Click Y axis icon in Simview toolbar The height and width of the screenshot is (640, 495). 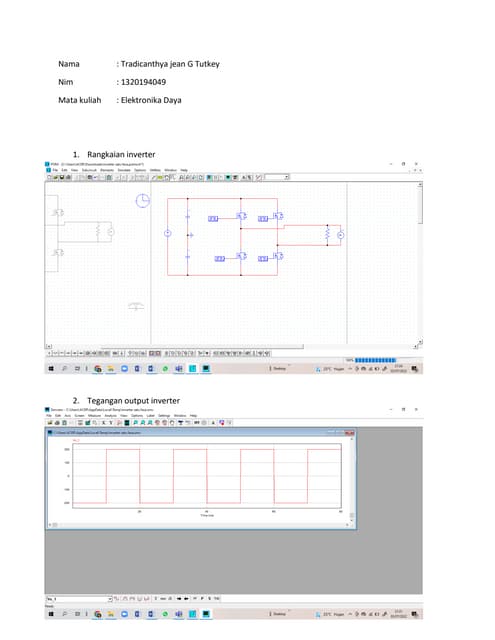[111, 423]
